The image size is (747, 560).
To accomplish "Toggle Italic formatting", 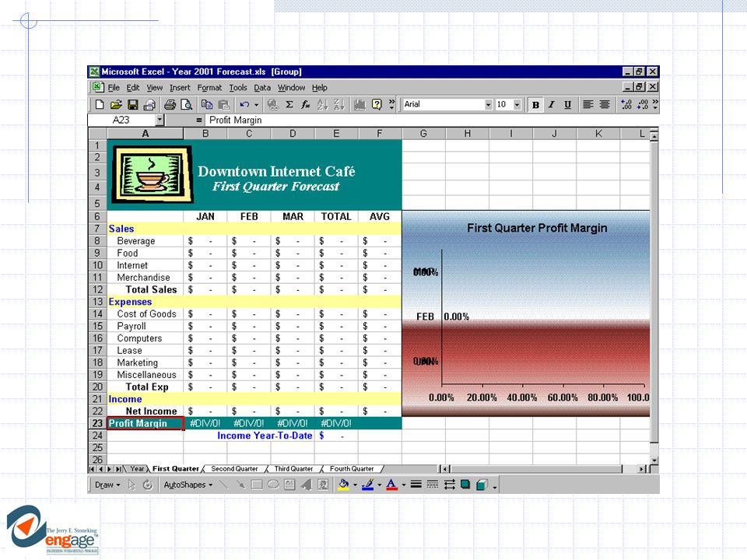I will 552,105.
